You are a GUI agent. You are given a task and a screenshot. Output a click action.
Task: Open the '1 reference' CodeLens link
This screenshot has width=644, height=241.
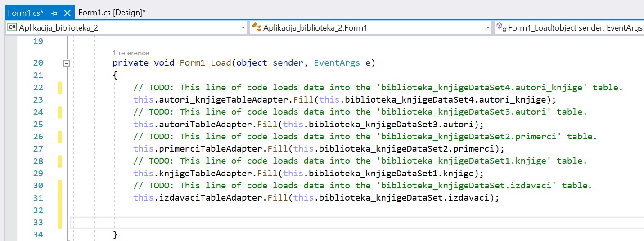[131, 53]
